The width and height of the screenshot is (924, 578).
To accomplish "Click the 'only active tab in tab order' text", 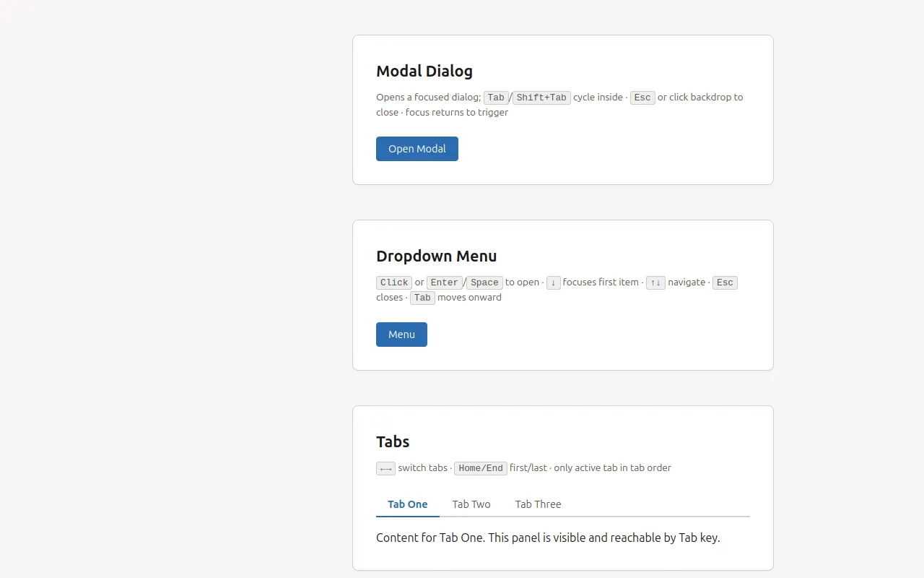I will click(x=613, y=467).
